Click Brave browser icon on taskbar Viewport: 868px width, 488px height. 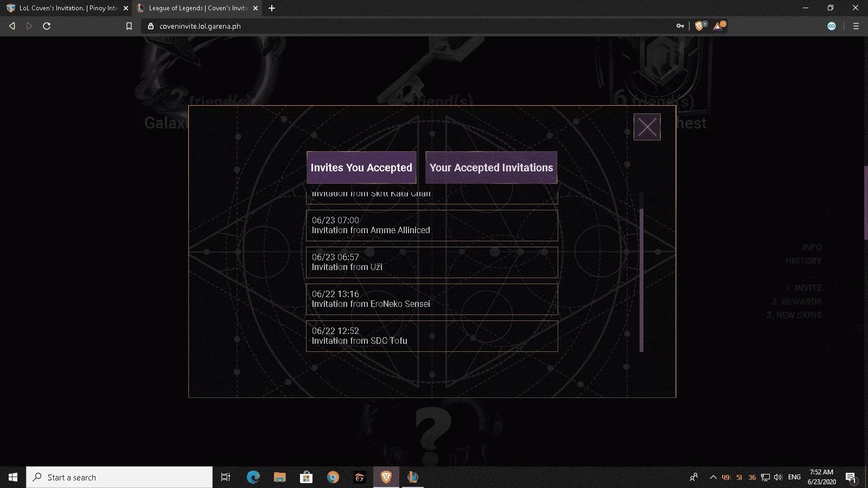click(x=386, y=477)
